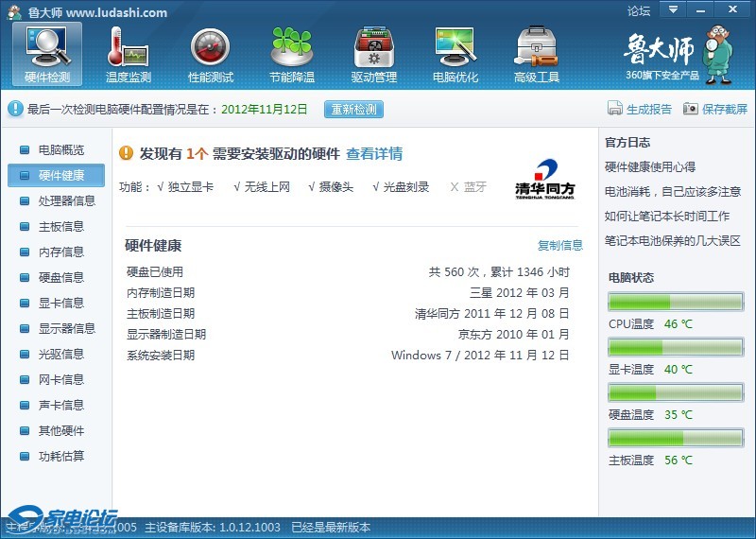This screenshot has width=756, height=539.
Task: Click the 重新检测 re-detect button
Action: (353, 109)
